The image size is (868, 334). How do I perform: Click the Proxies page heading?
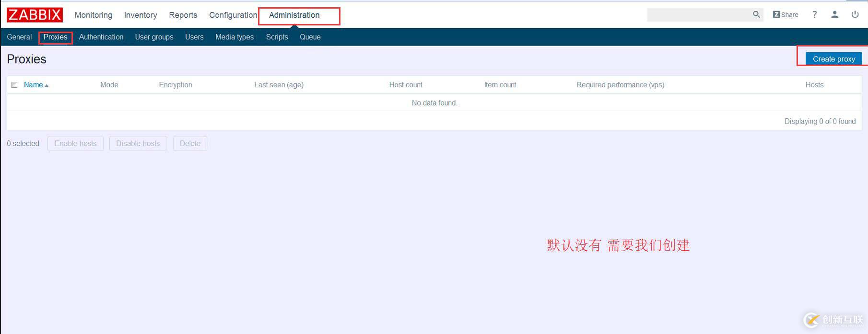pos(26,59)
